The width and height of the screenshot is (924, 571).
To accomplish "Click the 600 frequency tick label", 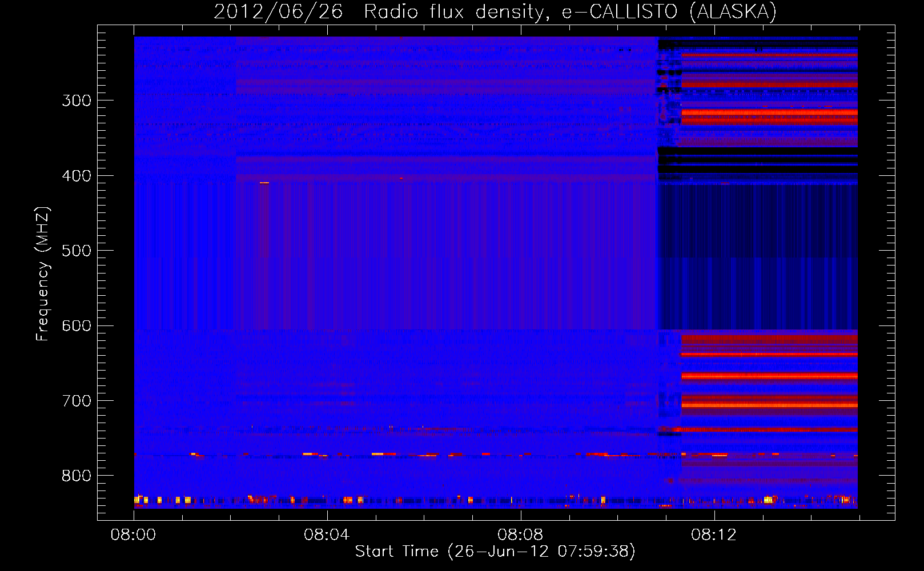I will [x=77, y=326].
